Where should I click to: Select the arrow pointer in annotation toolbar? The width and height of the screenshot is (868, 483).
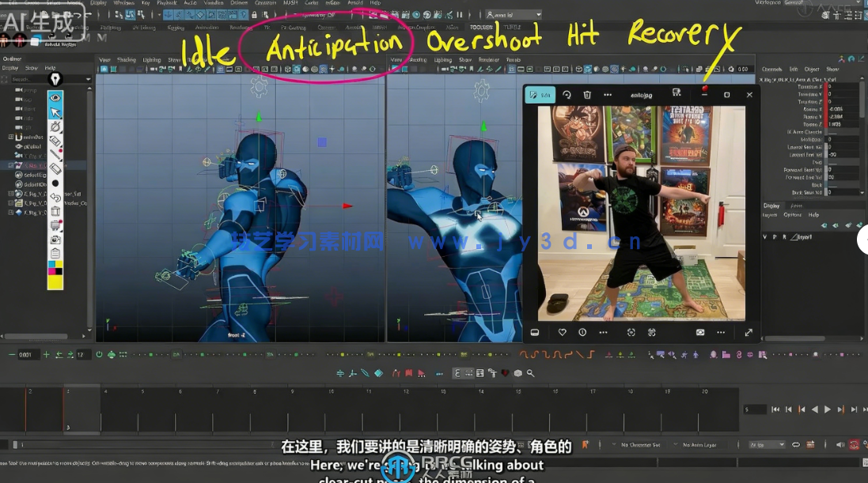(x=55, y=112)
